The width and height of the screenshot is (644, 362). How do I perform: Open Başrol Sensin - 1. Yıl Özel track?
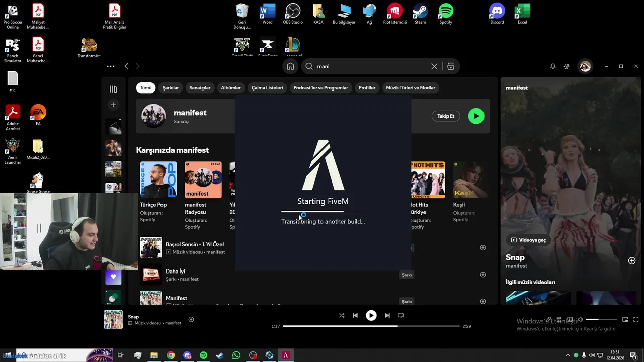pyautogui.click(x=195, y=244)
